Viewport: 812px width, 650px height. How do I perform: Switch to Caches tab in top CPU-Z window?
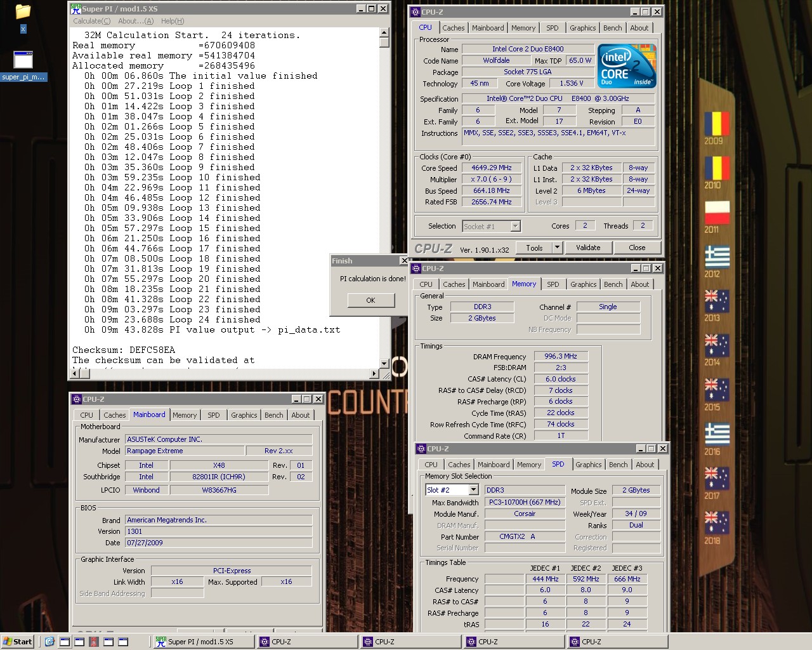[x=454, y=28]
